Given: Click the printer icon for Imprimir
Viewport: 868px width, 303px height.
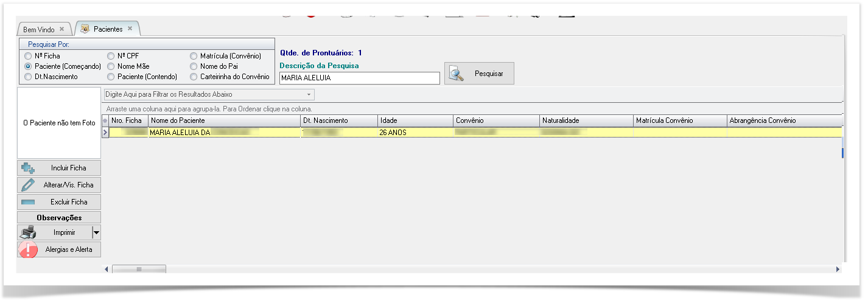Looking at the screenshot, I should 29,232.
